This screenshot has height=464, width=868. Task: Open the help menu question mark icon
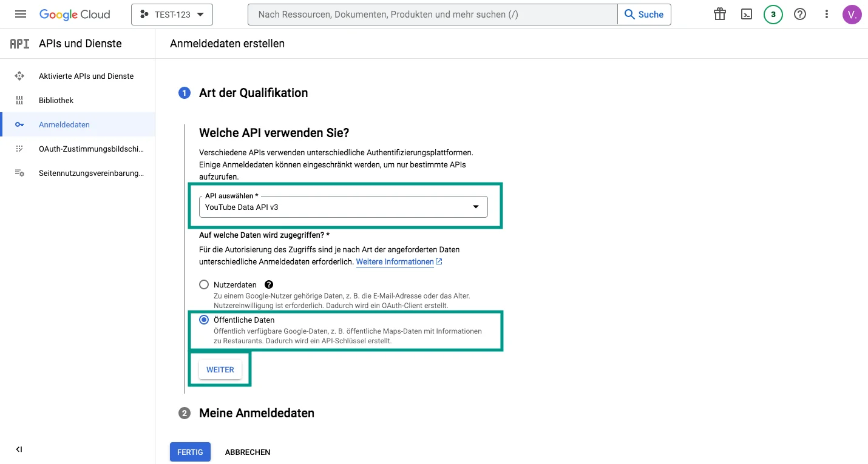click(799, 13)
